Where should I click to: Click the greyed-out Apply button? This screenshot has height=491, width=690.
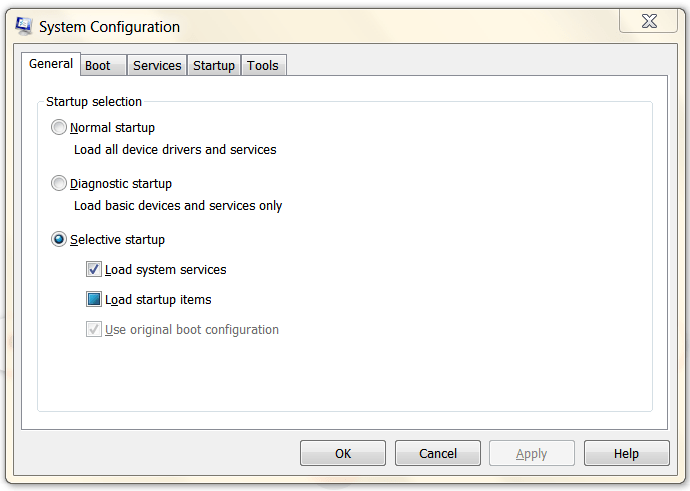(531, 453)
